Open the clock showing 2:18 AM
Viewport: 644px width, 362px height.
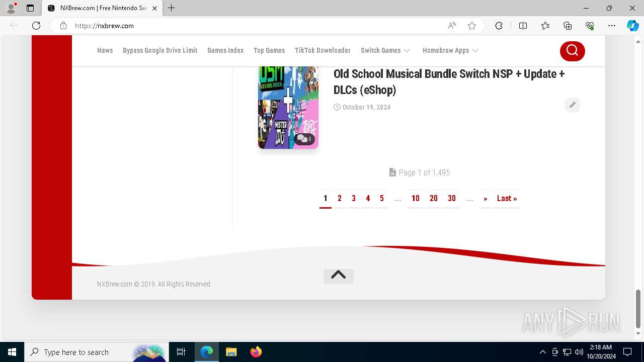[601, 352]
